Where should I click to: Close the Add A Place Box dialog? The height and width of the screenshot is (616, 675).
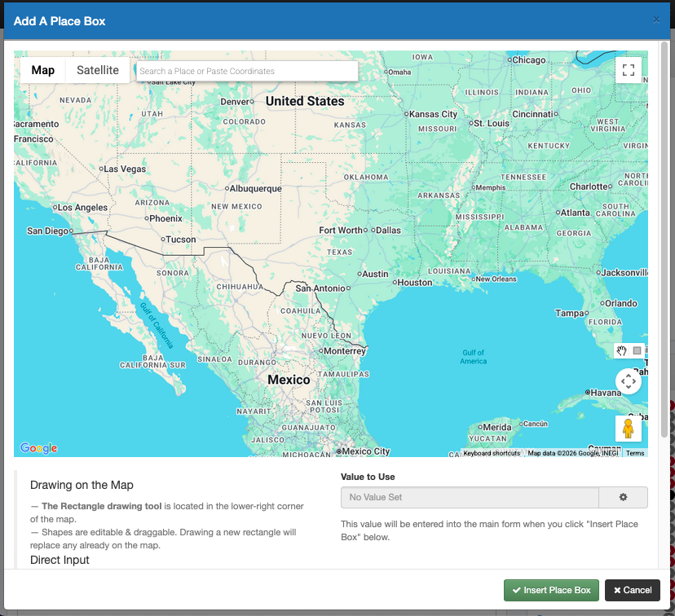point(656,20)
